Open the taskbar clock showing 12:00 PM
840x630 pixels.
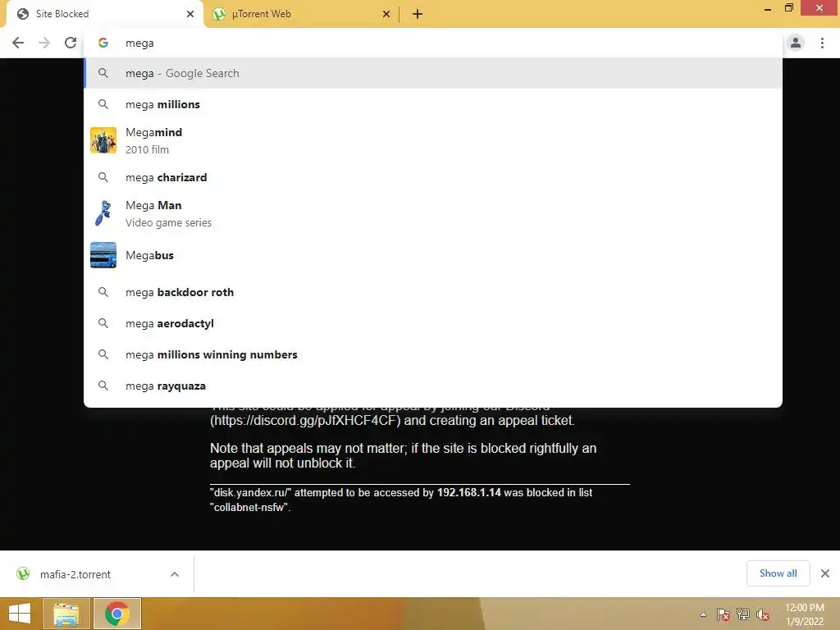point(804,614)
